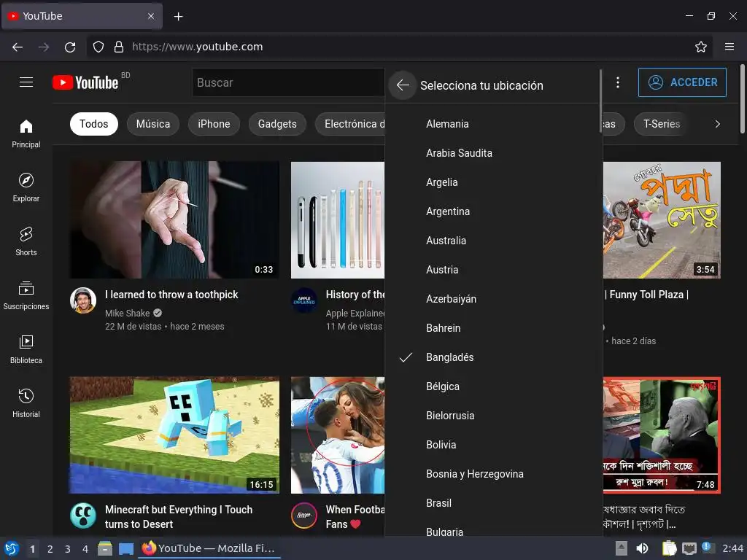Open Biblioteca in the sidebar
The height and width of the screenshot is (560, 747).
click(26, 349)
